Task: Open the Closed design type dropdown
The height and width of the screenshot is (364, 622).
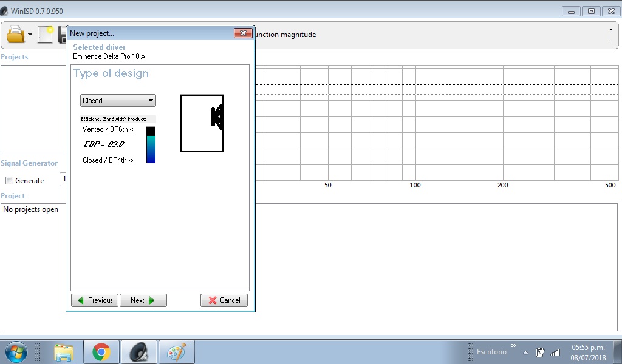Action: (x=118, y=101)
